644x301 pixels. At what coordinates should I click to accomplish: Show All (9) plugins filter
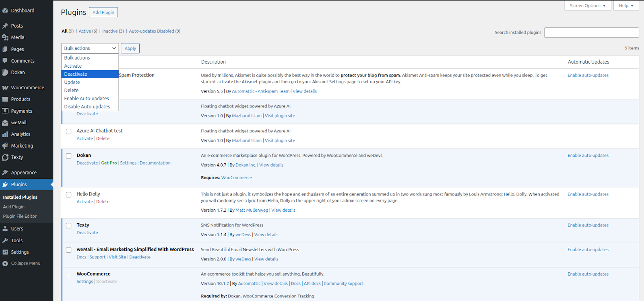coord(68,31)
